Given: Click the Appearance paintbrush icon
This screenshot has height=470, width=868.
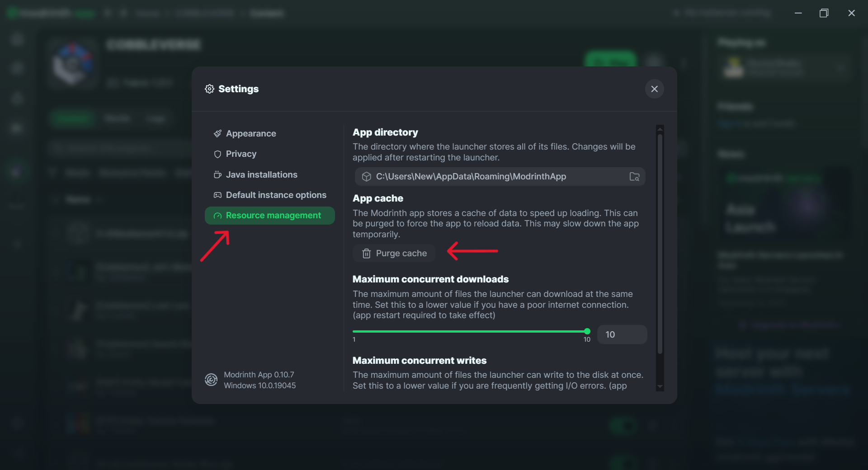Looking at the screenshot, I should [x=217, y=134].
